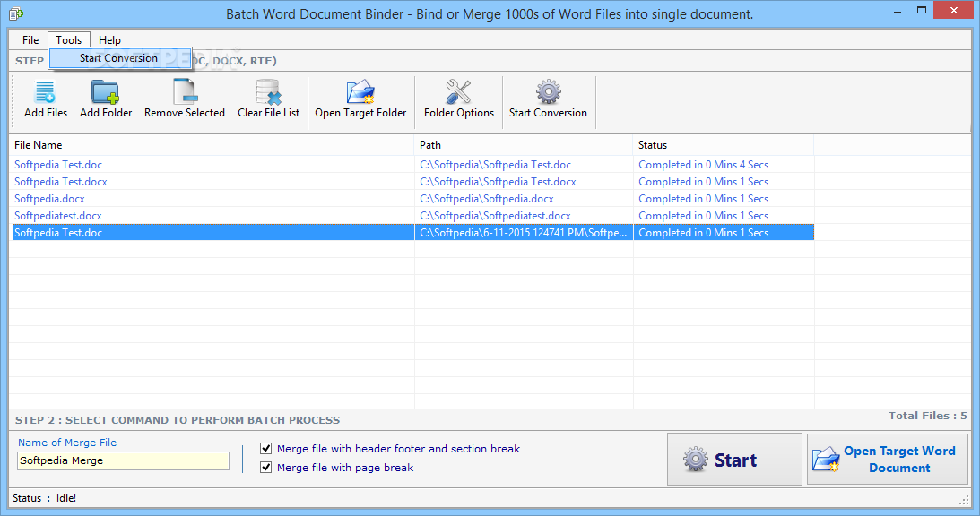Click the Add Files toolbar icon

(45, 92)
